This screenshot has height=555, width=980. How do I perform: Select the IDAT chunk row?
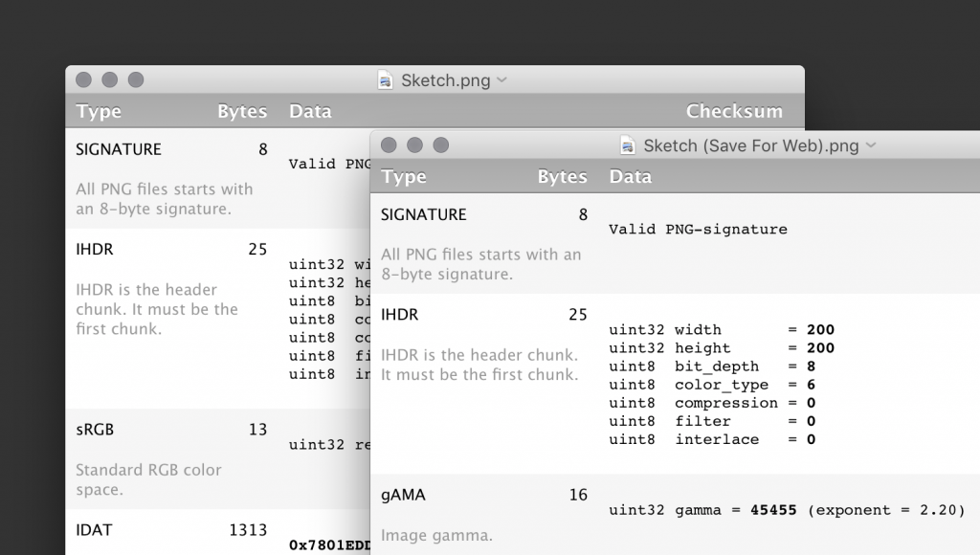pos(95,529)
